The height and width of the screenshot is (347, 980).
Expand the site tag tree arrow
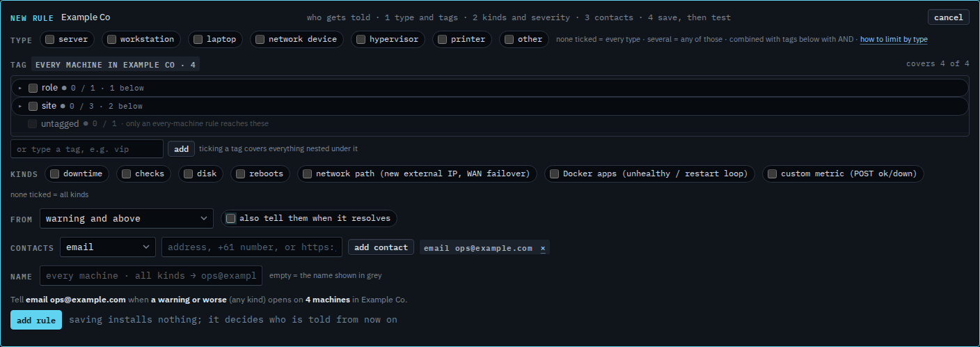point(20,106)
